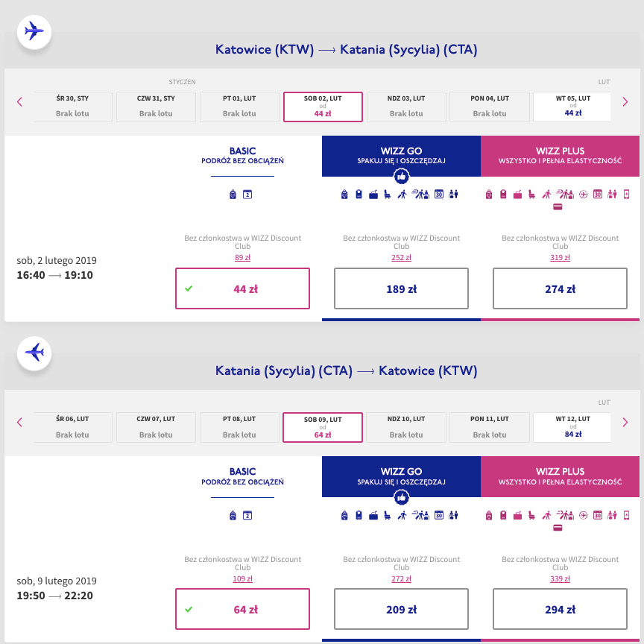Open the 339 zł non-member price link
Viewport: 644px width, 644px height.
click(x=561, y=578)
